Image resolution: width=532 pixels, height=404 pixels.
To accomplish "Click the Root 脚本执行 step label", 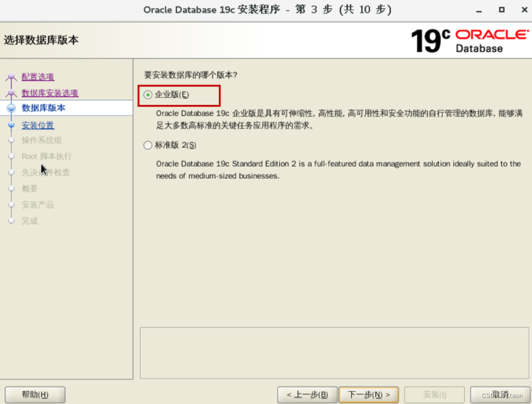I will [x=47, y=157].
